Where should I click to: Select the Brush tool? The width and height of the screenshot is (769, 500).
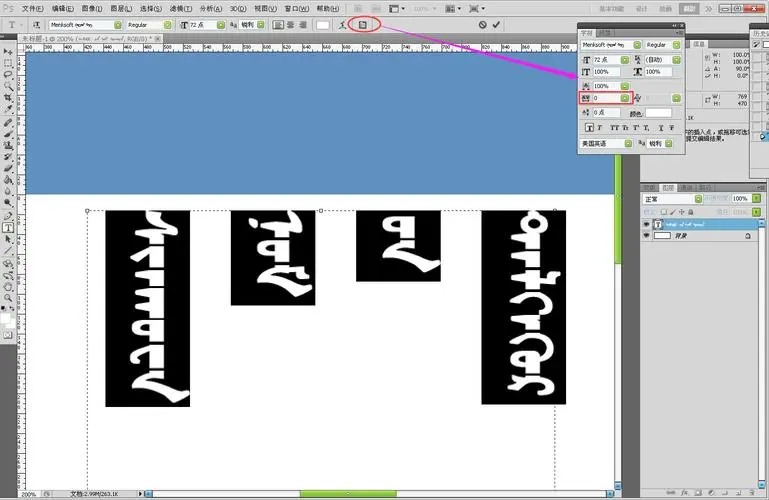(x=8, y=134)
